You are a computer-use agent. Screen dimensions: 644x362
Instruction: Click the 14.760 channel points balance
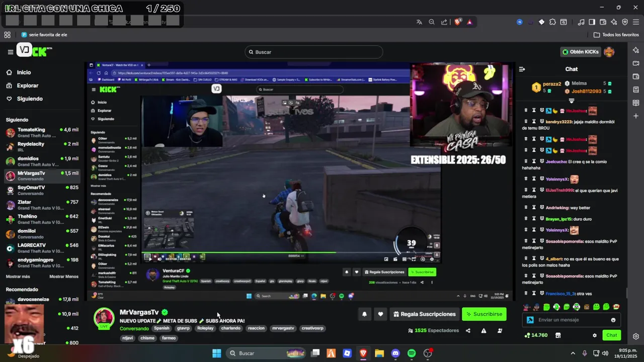coord(536,335)
